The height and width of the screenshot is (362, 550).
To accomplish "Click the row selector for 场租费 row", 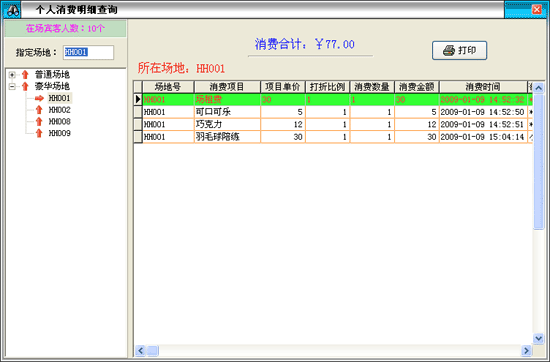I will pyautogui.click(x=138, y=100).
